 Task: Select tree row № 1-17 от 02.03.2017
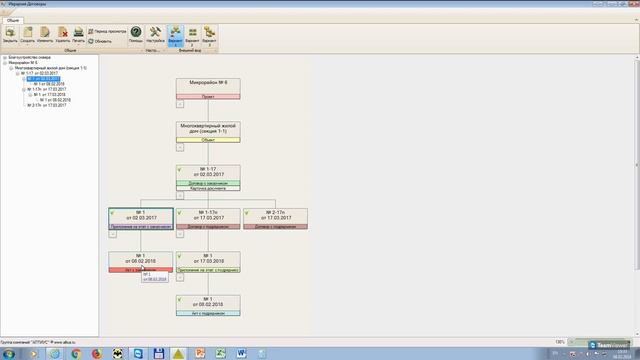(40, 73)
